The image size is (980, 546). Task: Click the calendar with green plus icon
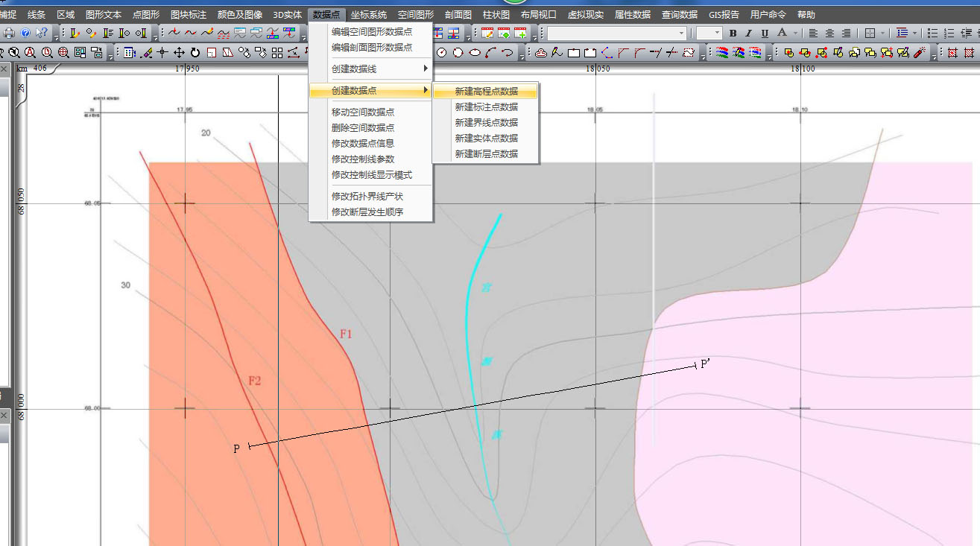(520, 33)
